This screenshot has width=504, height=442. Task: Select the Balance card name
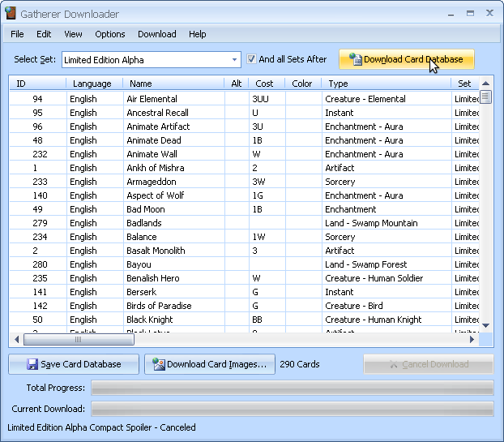(142, 237)
